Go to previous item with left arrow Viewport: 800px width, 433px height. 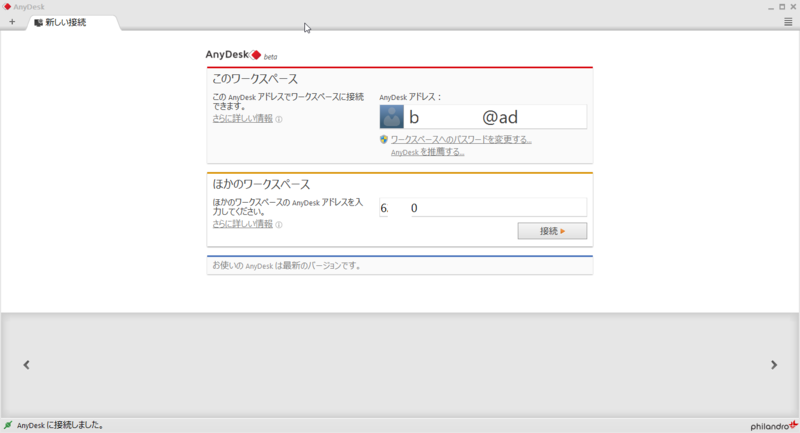click(x=27, y=365)
